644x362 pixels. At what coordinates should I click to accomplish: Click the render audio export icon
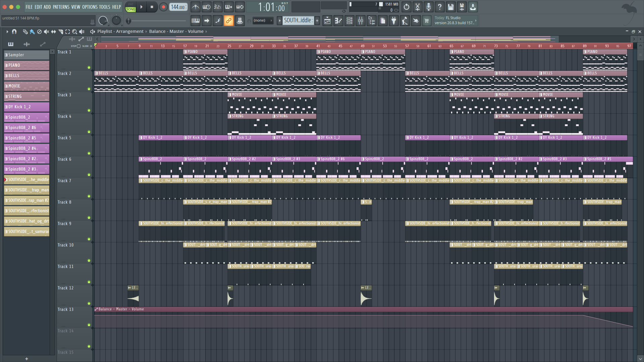(473, 7)
